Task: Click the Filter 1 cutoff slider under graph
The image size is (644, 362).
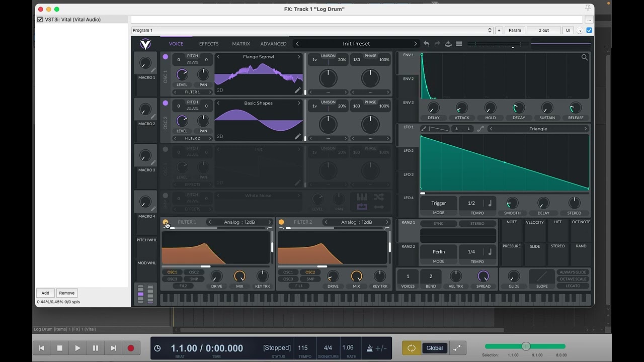Action: coord(216,266)
